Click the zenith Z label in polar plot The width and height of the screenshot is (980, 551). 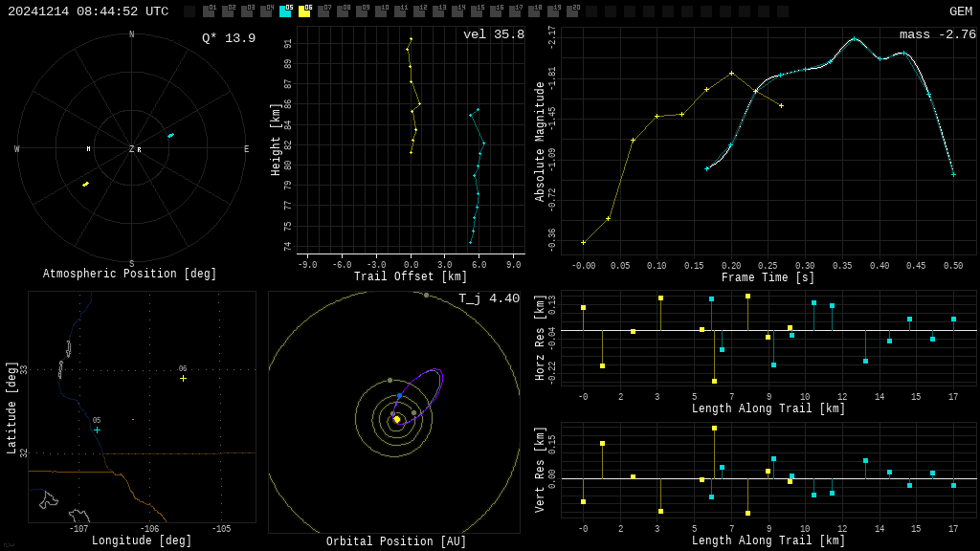[x=131, y=149]
